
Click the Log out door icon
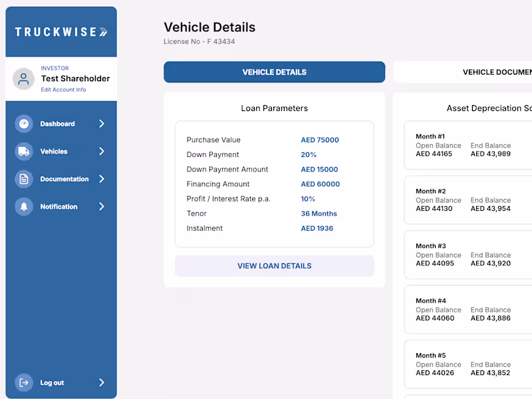tap(24, 382)
